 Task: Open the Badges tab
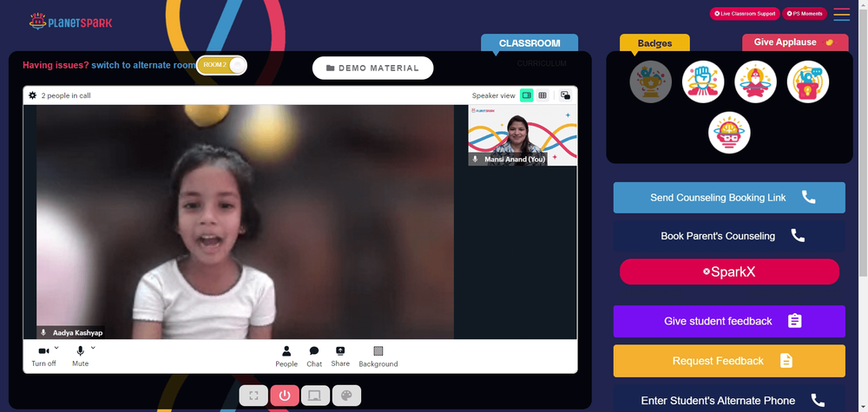pyautogui.click(x=654, y=43)
